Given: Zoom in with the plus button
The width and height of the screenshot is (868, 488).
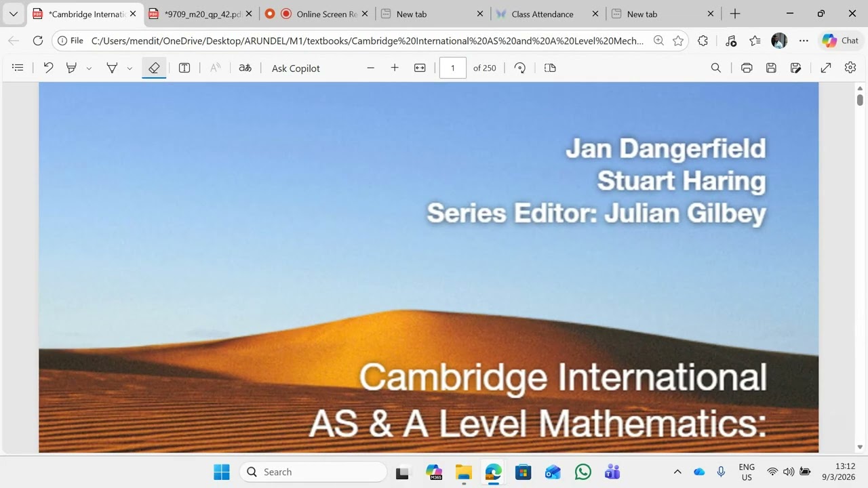Looking at the screenshot, I should 395,68.
